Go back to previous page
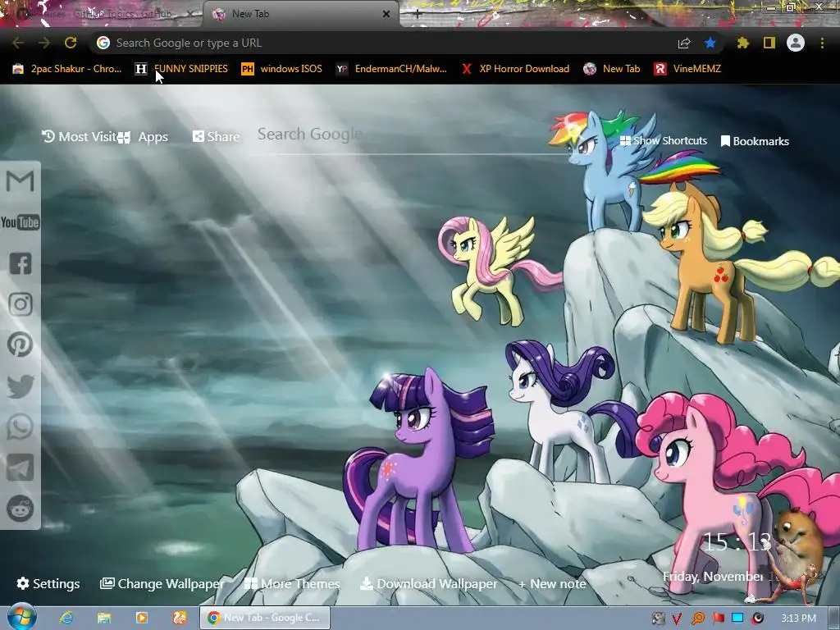The width and height of the screenshot is (840, 630). (x=18, y=43)
